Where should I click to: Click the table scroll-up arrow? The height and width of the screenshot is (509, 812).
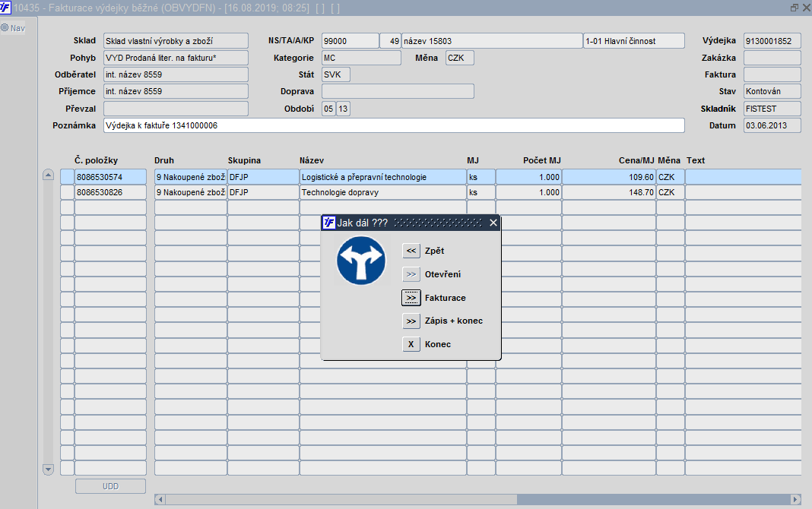(48, 175)
